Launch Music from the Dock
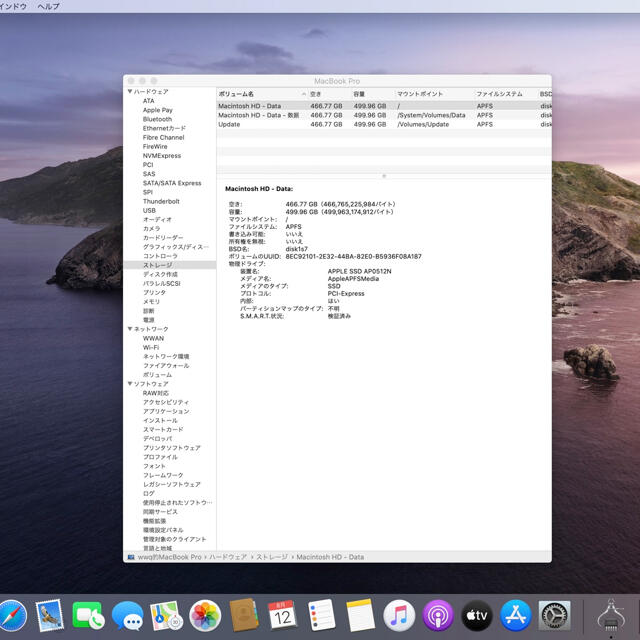 tap(399, 616)
